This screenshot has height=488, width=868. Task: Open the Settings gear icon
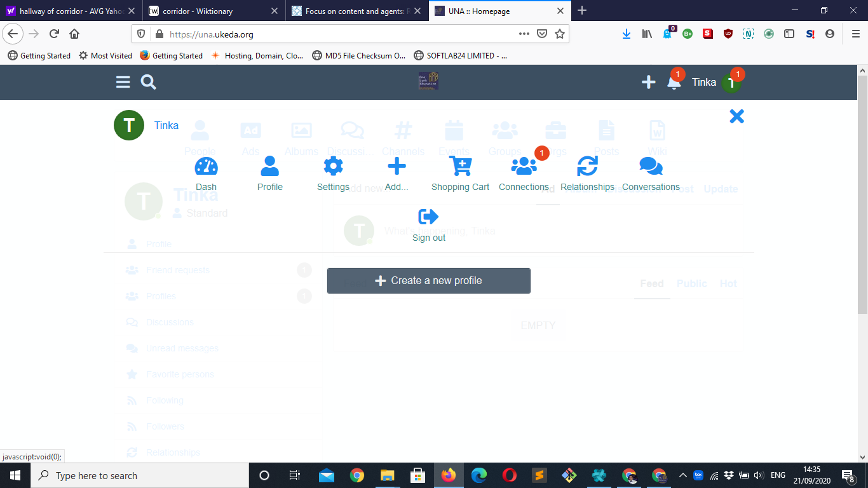(x=333, y=167)
